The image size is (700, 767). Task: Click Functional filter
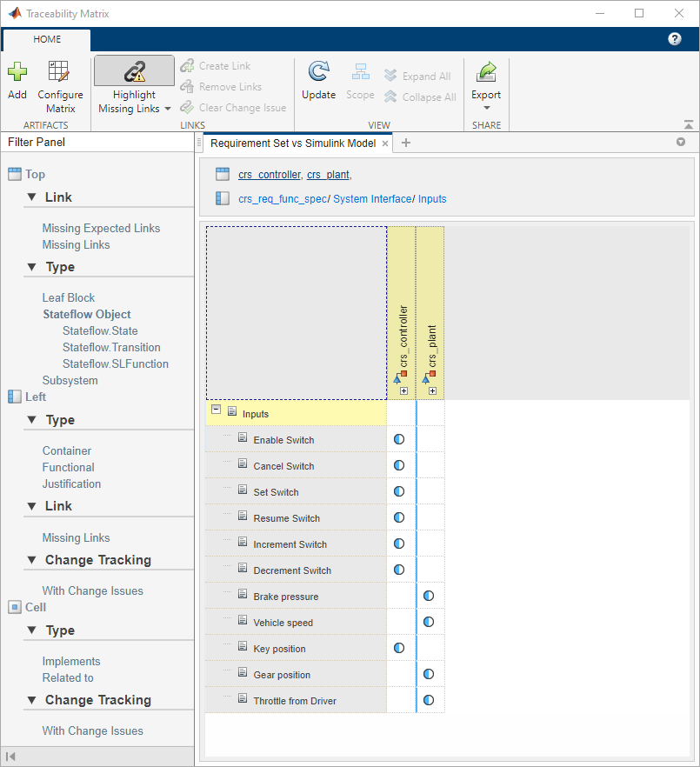(x=69, y=468)
